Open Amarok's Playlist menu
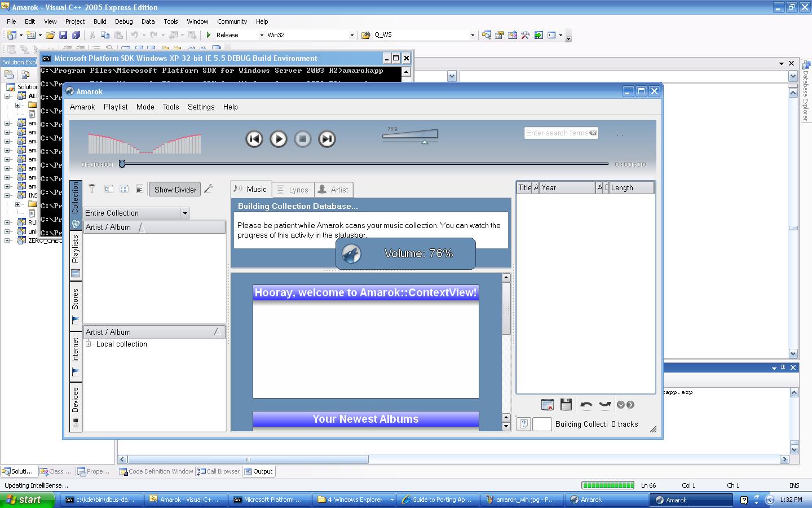Screen dimensions: 812x508 (x=116, y=107)
